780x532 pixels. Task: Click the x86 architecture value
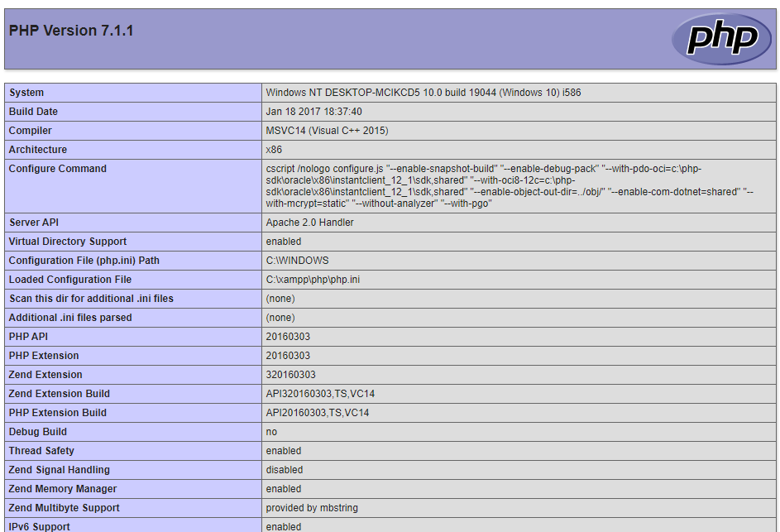tap(274, 150)
